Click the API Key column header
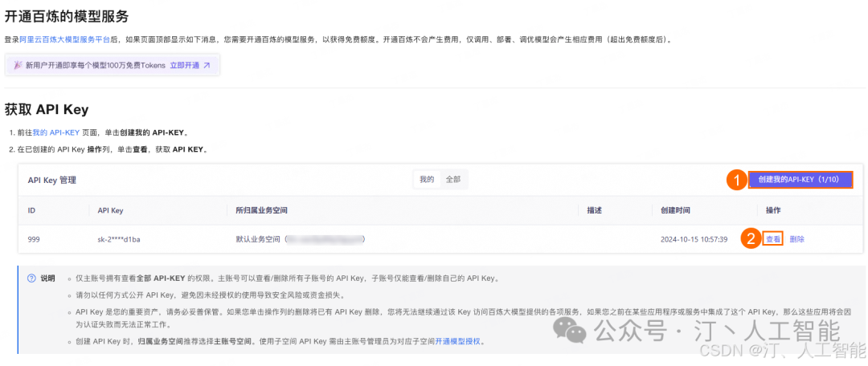The image size is (868, 366). pos(110,210)
